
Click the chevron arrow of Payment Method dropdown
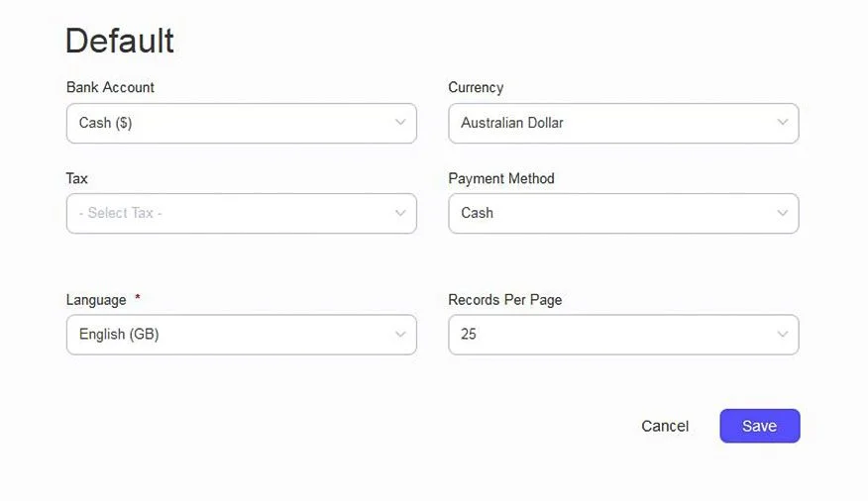click(783, 213)
